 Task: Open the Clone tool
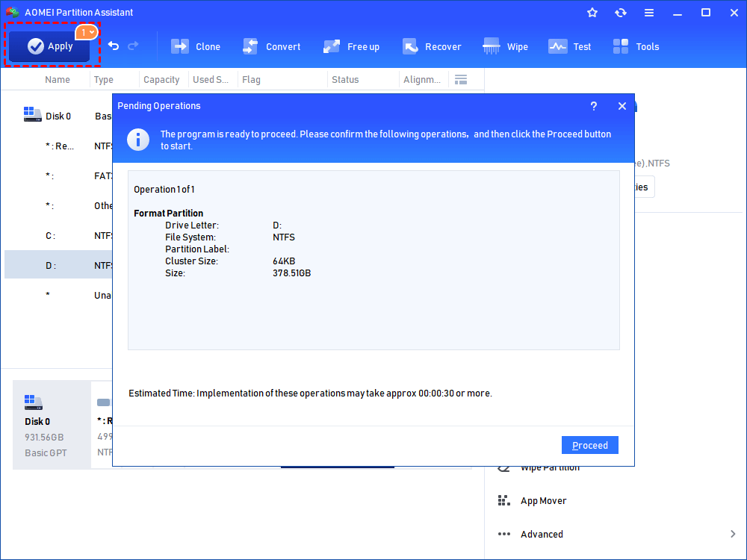[x=196, y=46]
